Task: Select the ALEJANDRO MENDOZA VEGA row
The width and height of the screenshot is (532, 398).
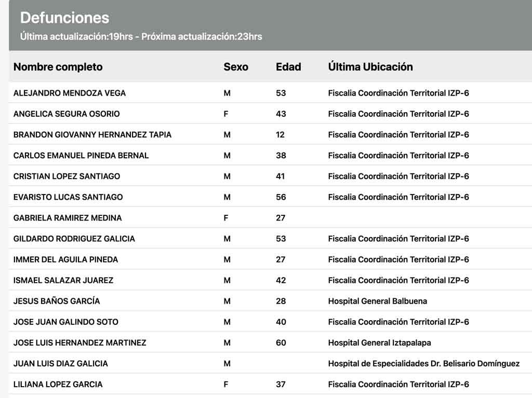Action: click(270, 93)
